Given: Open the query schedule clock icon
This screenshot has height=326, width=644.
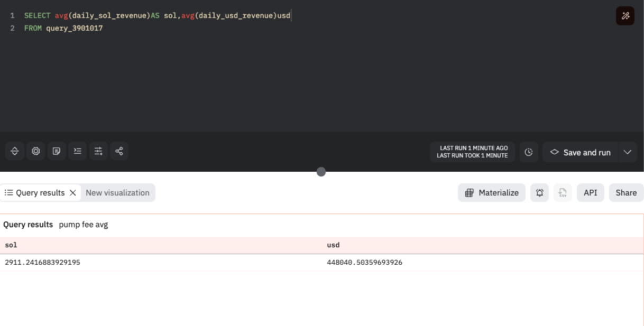Looking at the screenshot, I should [x=529, y=152].
